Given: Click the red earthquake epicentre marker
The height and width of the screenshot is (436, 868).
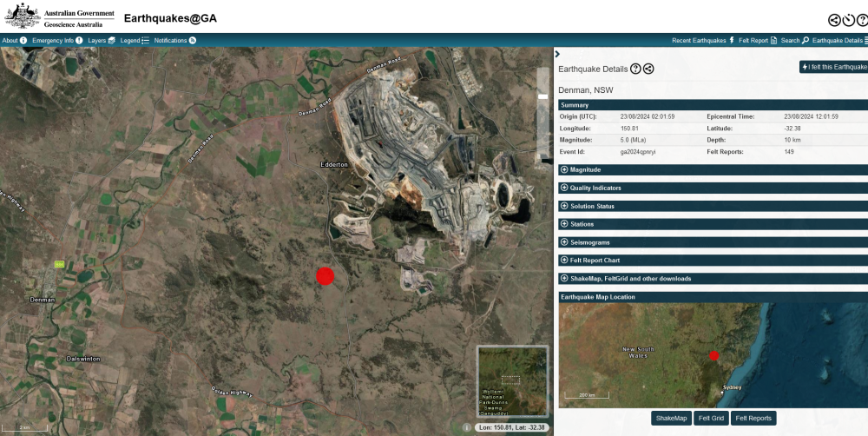Looking at the screenshot, I should click(x=325, y=276).
